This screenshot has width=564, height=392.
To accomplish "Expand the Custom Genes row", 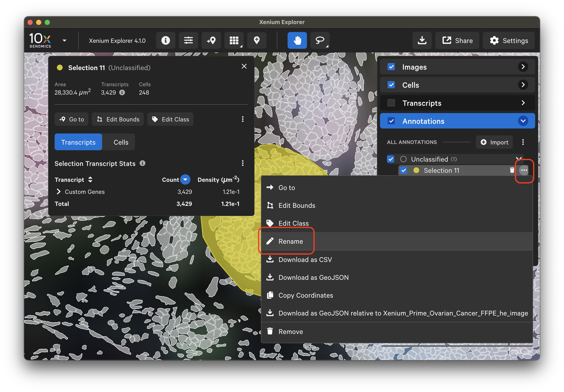I will tap(58, 191).
